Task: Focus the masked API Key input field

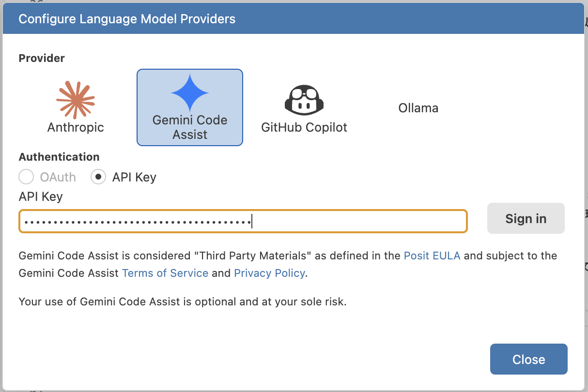Action: [x=243, y=221]
